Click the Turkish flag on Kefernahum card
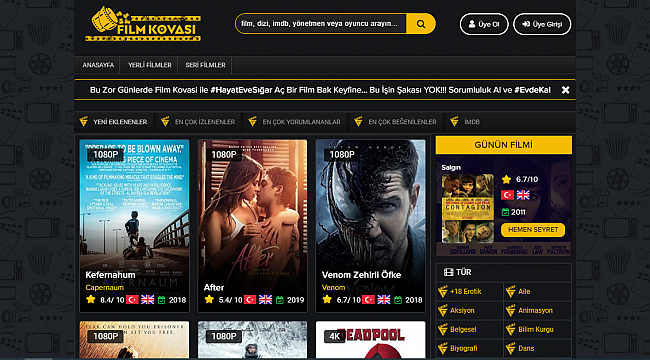Image resolution: width=650 pixels, height=360 pixels. (x=132, y=299)
